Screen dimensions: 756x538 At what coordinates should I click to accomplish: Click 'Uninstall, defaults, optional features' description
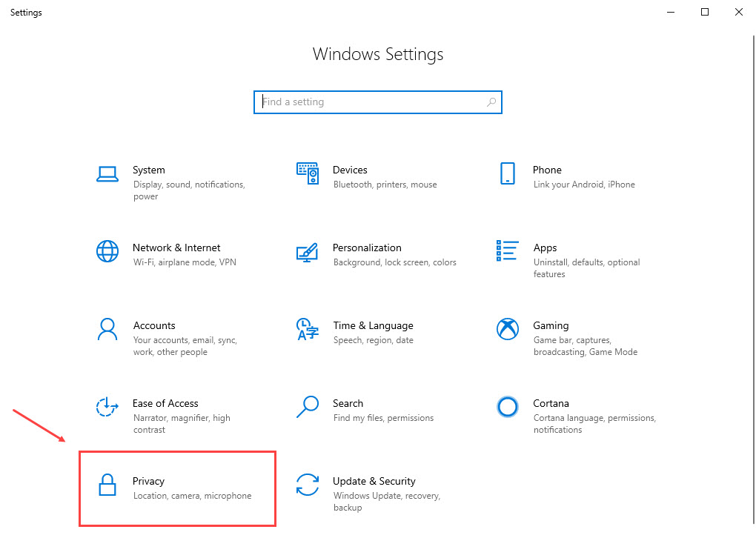coord(587,268)
